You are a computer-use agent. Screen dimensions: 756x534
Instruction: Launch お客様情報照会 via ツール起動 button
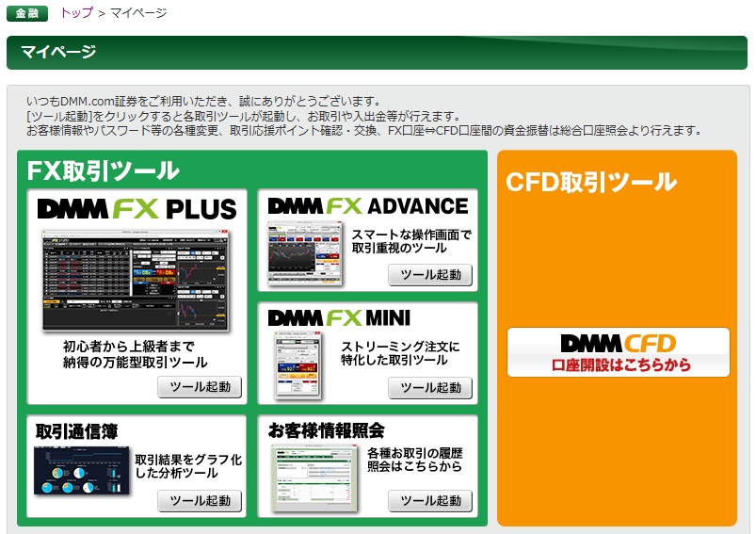pos(430,501)
